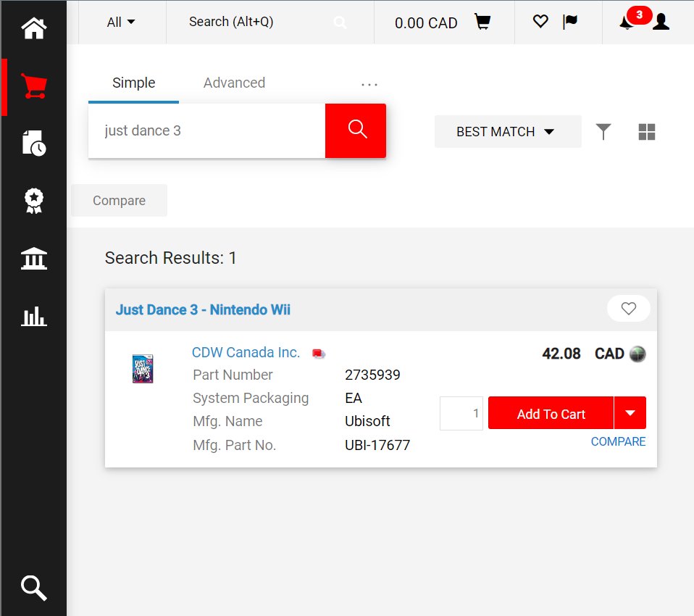Open the BEST MATCH sort dropdown
694x616 pixels.
[x=508, y=131]
